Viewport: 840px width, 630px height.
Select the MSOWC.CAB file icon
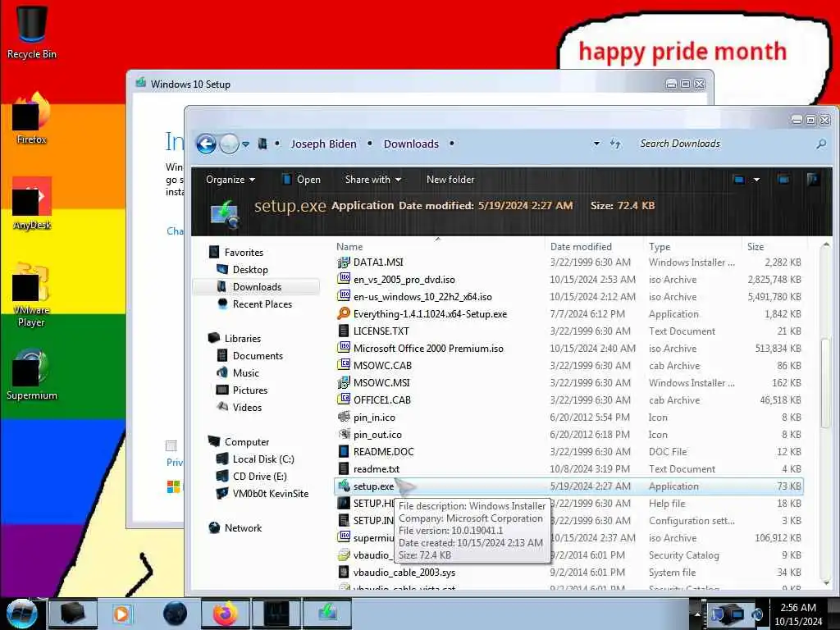click(x=344, y=365)
